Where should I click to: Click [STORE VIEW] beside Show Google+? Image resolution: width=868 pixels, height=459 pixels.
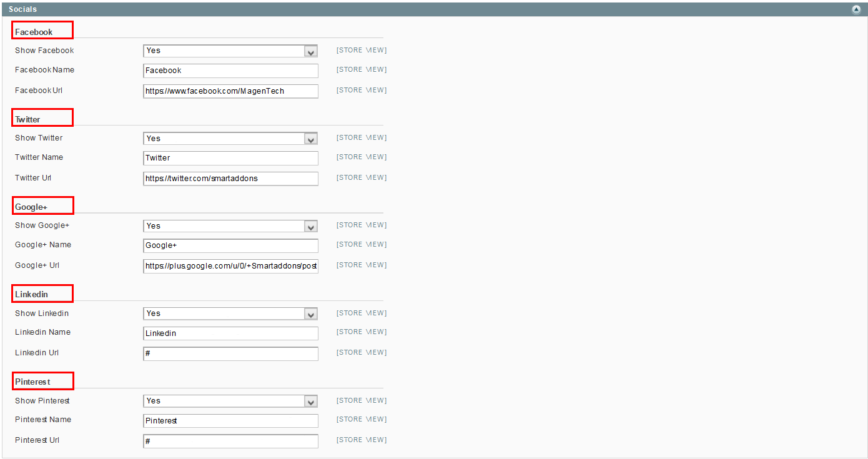click(x=362, y=225)
